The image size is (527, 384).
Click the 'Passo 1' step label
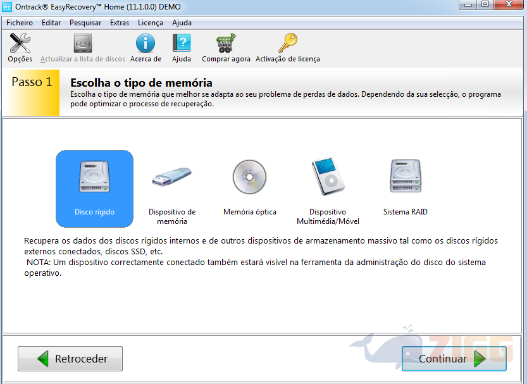pyautogui.click(x=32, y=82)
